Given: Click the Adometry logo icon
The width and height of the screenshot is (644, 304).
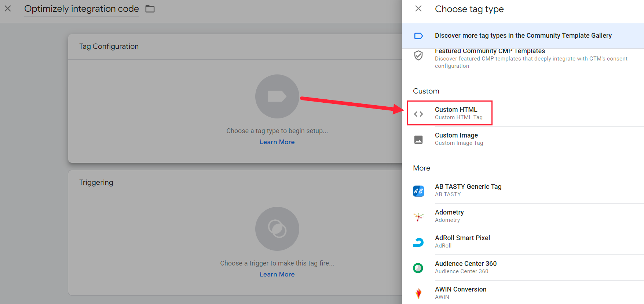Looking at the screenshot, I should [x=418, y=216].
